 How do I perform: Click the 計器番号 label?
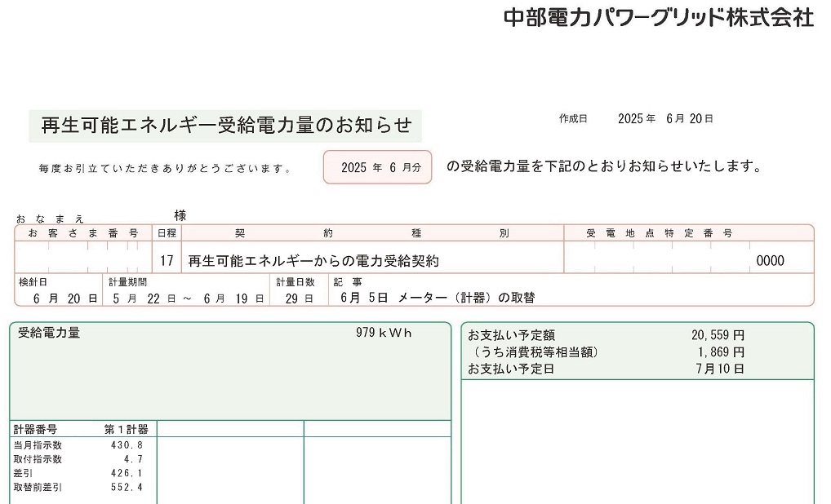35,429
